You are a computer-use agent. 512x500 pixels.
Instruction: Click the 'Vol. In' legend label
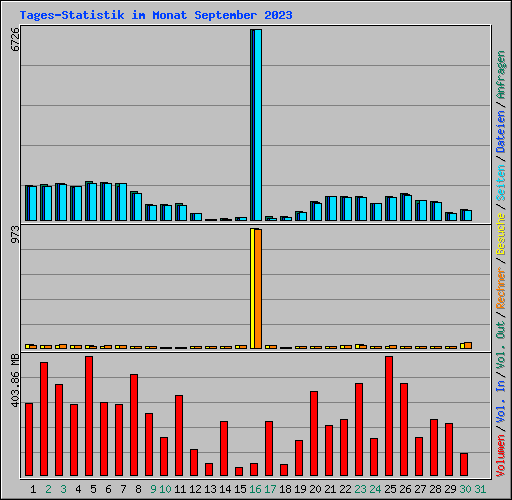501,402
